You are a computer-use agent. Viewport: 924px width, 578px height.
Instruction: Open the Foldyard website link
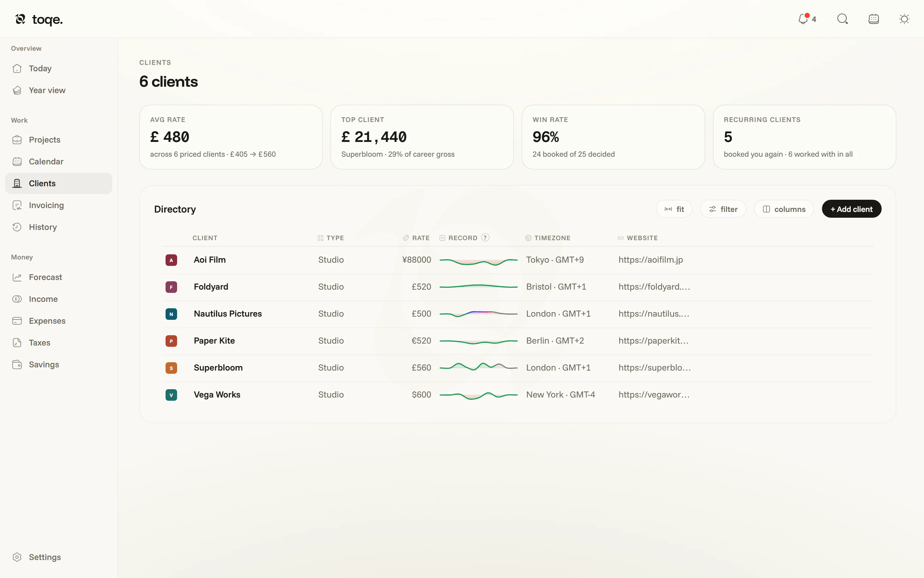(x=654, y=287)
